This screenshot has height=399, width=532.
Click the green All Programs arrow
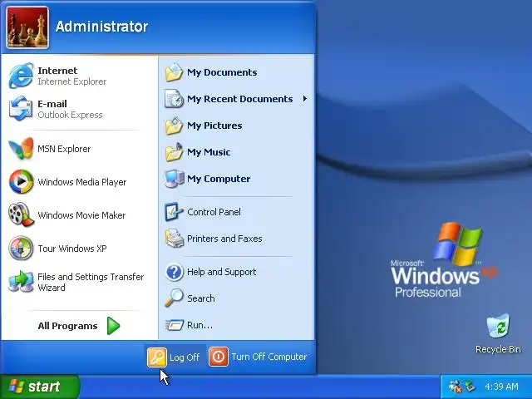pyautogui.click(x=113, y=326)
